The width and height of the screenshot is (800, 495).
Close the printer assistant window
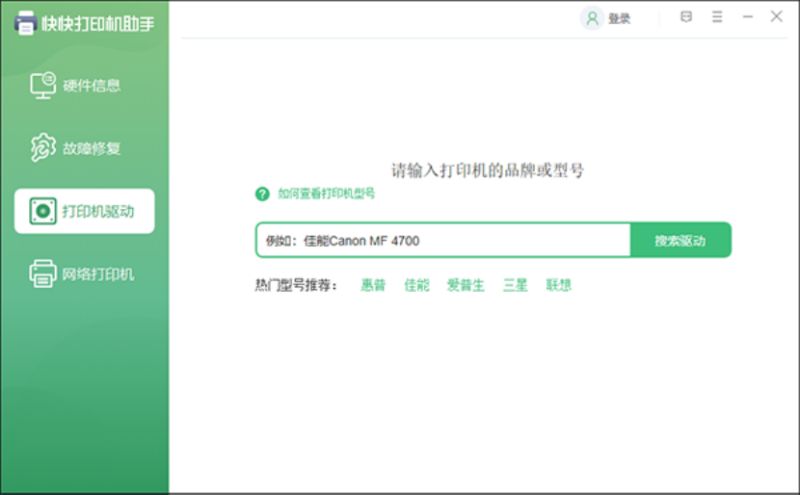point(776,17)
